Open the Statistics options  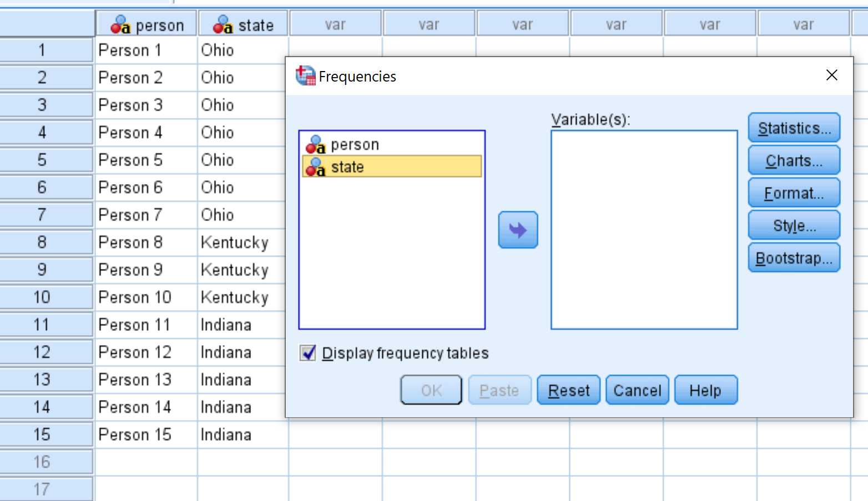pos(794,128)
